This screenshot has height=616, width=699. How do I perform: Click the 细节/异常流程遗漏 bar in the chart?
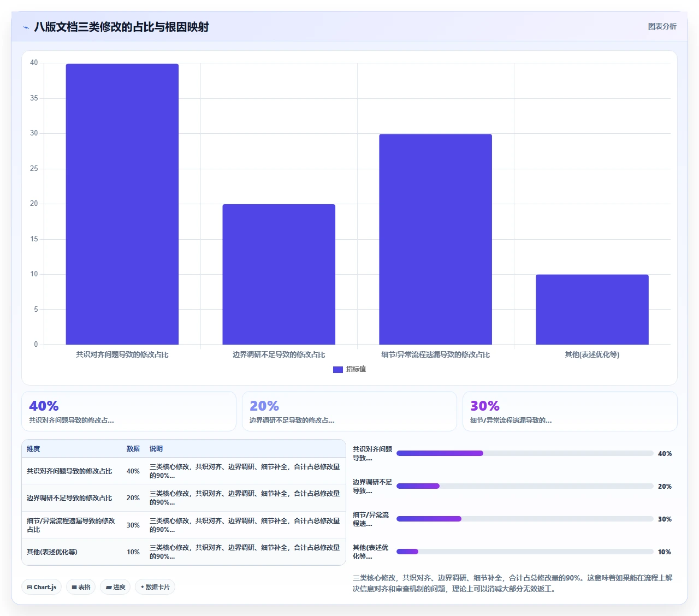436,239
